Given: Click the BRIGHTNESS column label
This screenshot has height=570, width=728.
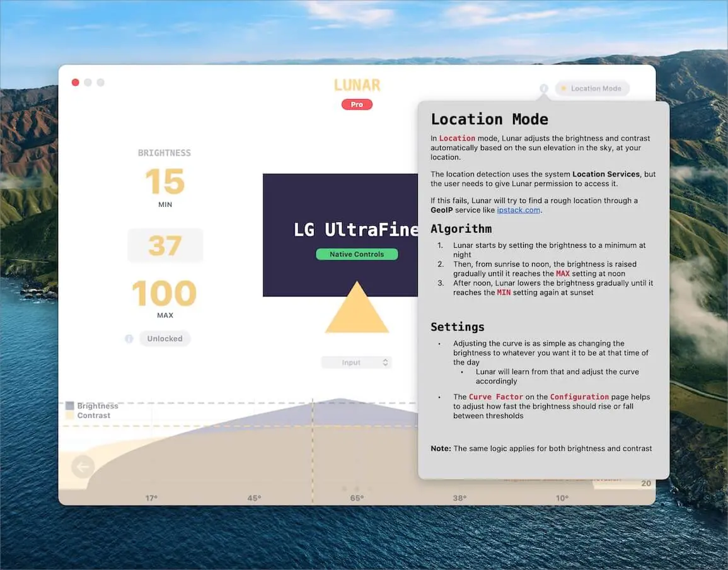Looking at the screenshot, I should click(165, 153).
